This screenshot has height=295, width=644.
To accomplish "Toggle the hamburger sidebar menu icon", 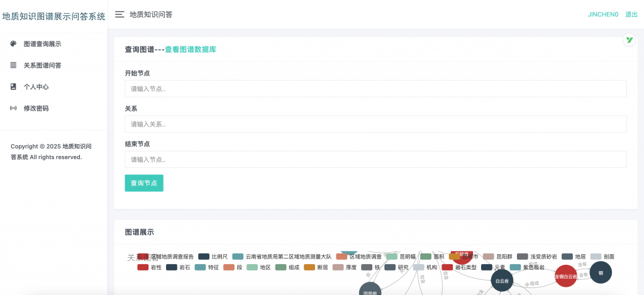I will 119,14.
